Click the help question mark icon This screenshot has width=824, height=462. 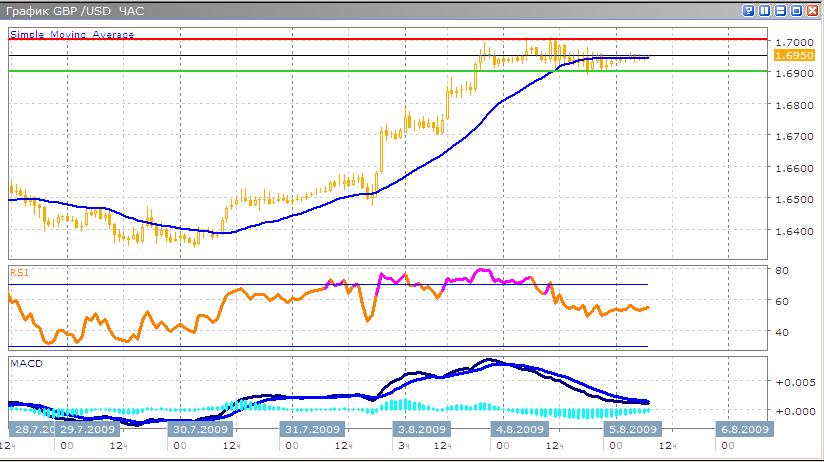[x=749, y=10]
